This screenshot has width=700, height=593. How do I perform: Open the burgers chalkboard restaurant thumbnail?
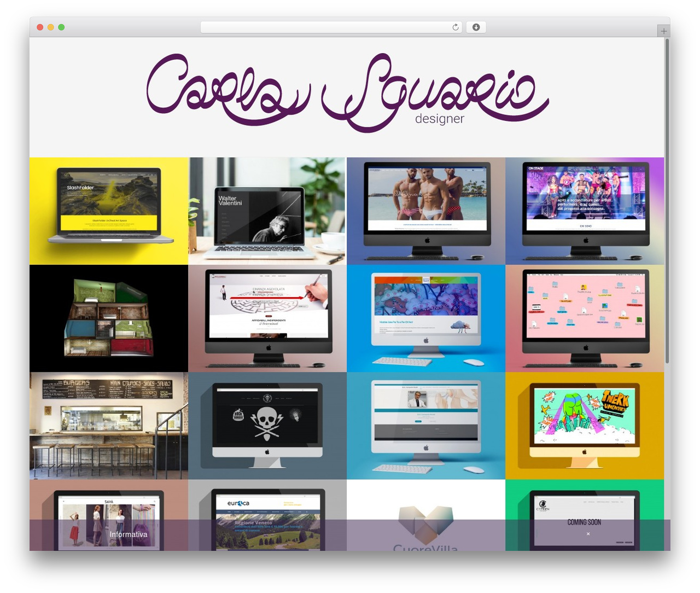109,426
